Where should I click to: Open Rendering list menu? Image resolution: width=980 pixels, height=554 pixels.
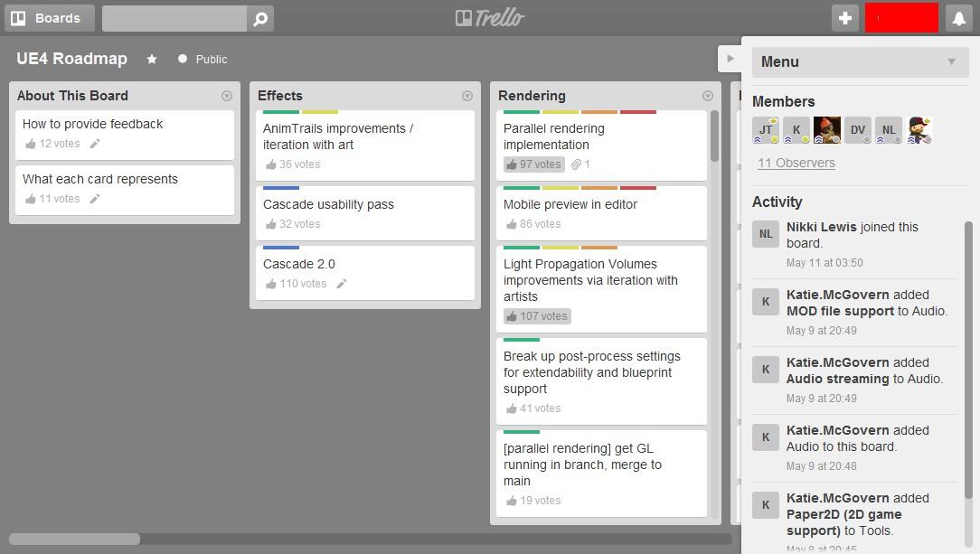(x=708, y=96)
